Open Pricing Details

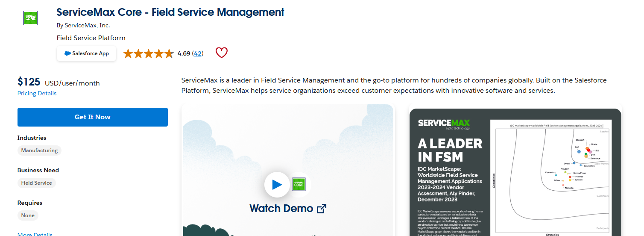pos(37,93)
